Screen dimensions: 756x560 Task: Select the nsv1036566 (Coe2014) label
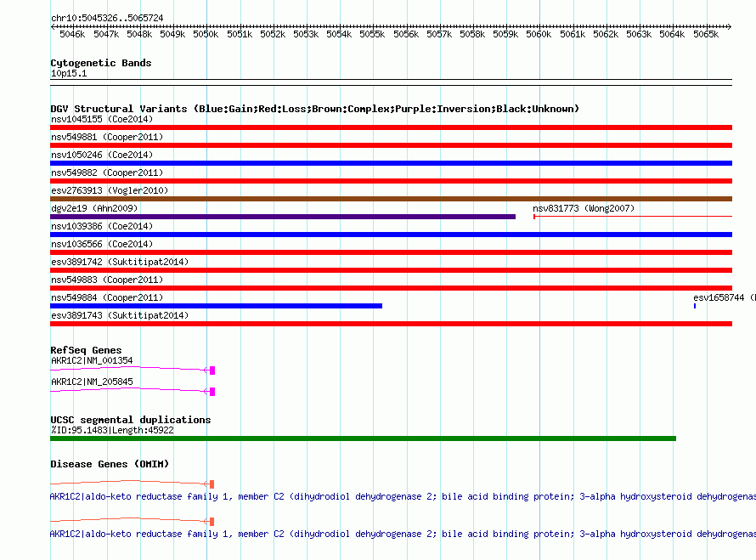(x=102, y=244)
